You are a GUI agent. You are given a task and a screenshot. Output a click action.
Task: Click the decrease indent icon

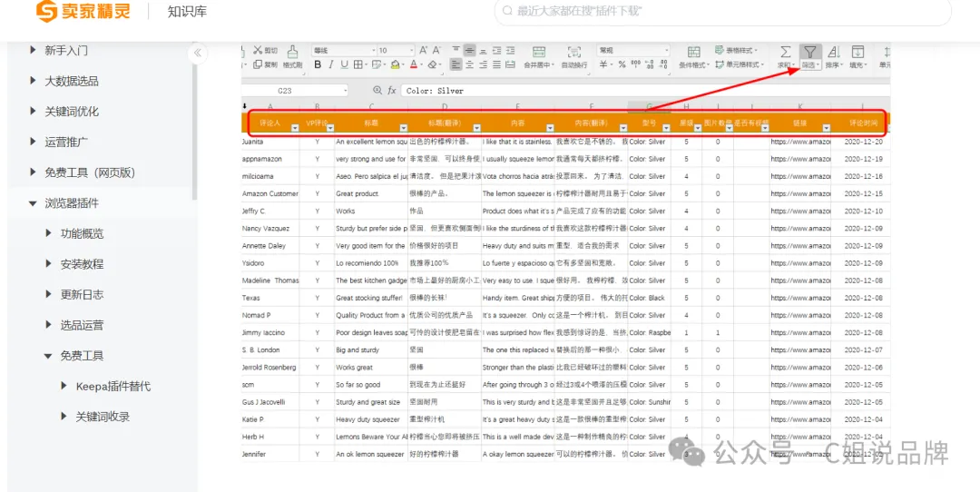point(497,50)
